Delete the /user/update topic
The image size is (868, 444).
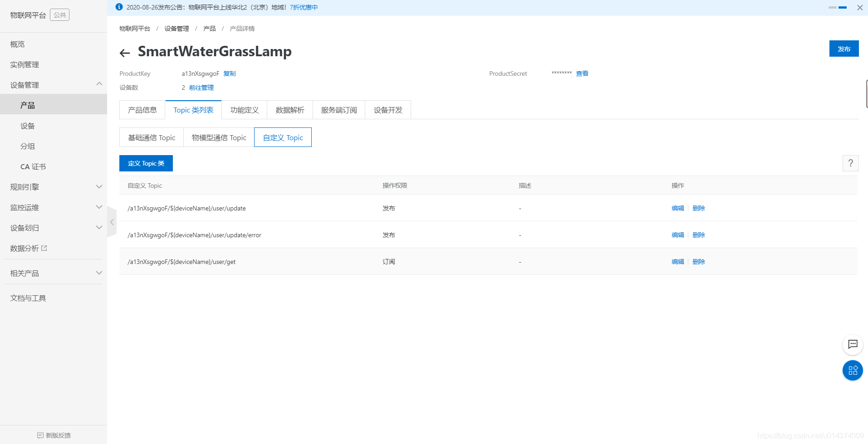(x=699, y=208)
